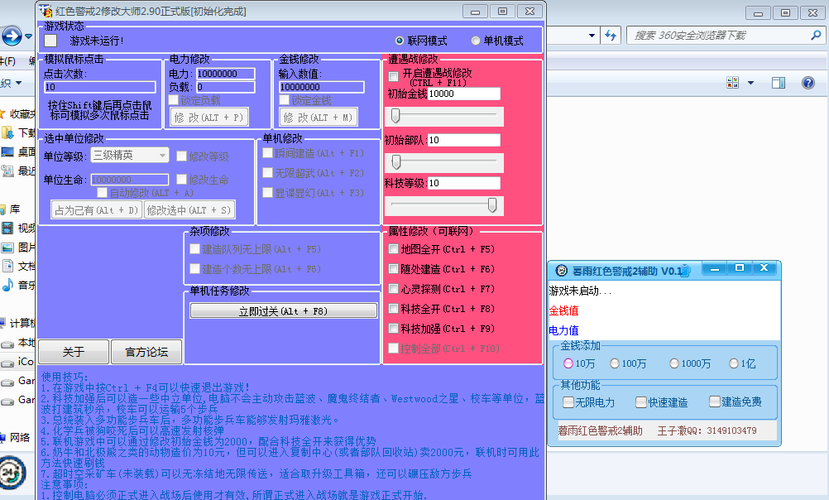This screenshot has height=500, width=829.
Task: Expand the history dropdown arrow beside back button
Action: tap(28, 38)
